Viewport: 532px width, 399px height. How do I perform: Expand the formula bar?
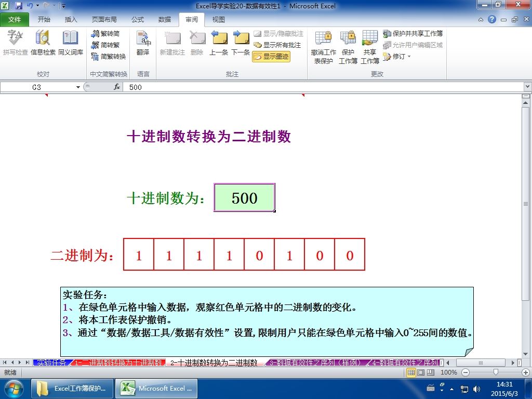[528, 87]
